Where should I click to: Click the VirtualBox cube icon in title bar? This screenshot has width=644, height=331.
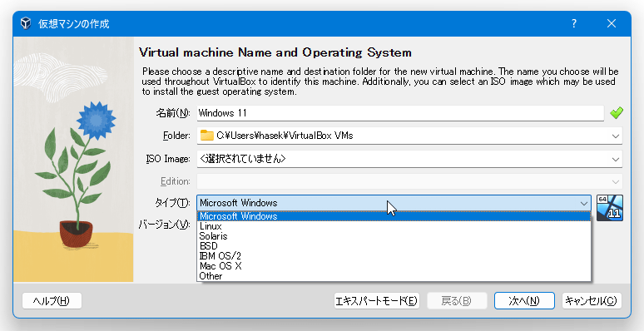pyautogui.click(x=26, y=23)
